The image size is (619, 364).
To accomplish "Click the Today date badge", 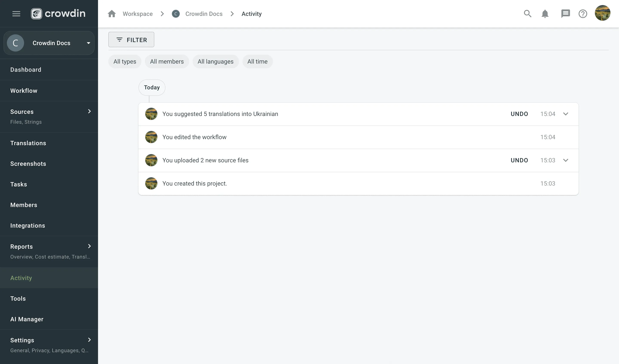I will (x=152, y=87).
